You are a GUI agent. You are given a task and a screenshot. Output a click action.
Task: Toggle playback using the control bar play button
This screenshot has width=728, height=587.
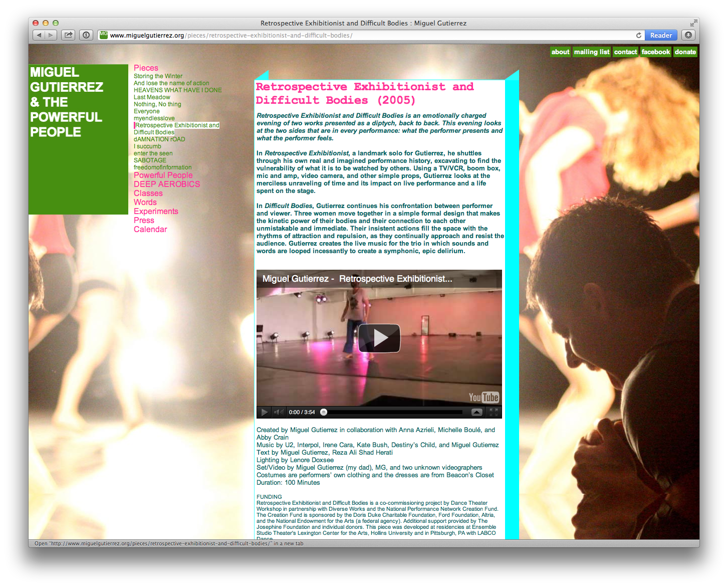[x=265, y=412]
